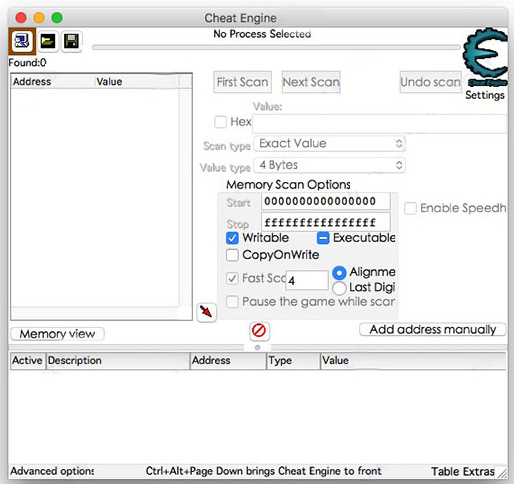Maximize the window with the green button

(57, 18)
